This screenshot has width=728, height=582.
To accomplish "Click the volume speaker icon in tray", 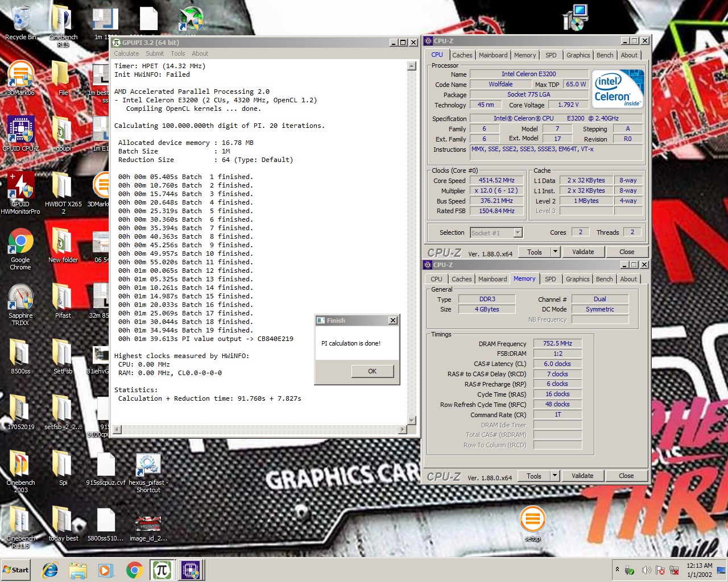I will 646,570.
